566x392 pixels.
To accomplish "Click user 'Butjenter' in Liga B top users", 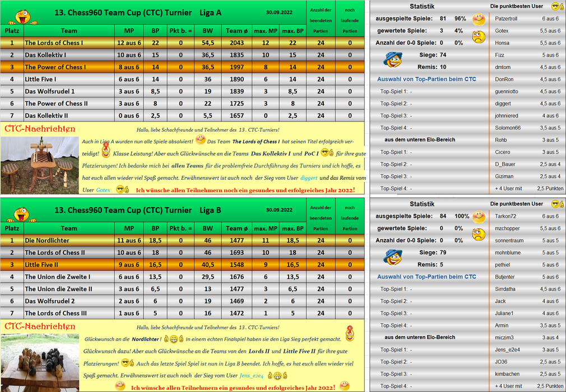I will [x=504, y=277].
